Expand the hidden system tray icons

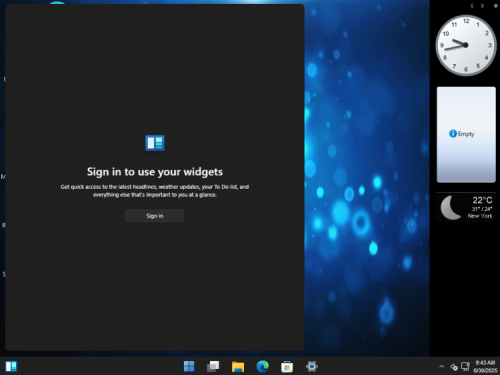442,367
